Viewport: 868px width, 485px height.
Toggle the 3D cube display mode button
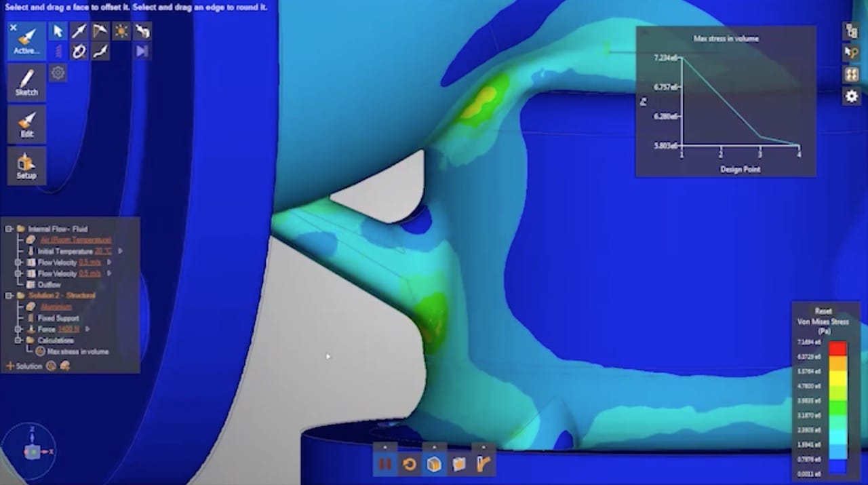434,464
